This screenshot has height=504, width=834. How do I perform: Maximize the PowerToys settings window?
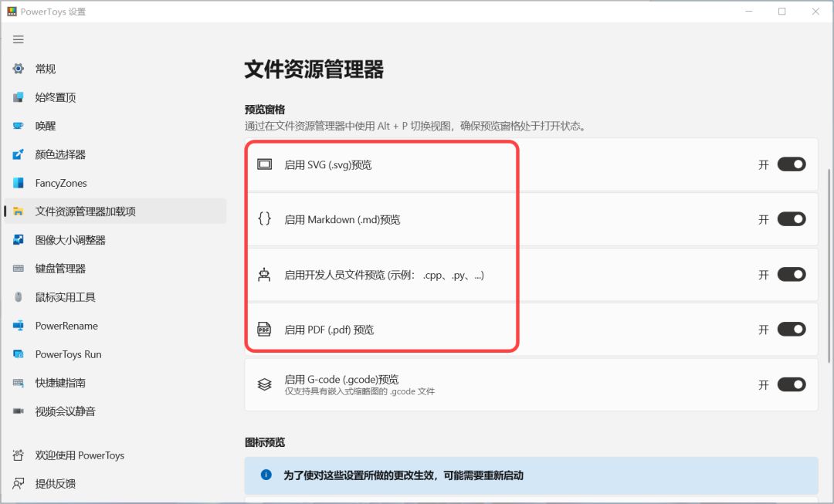[x=781, y=11]
